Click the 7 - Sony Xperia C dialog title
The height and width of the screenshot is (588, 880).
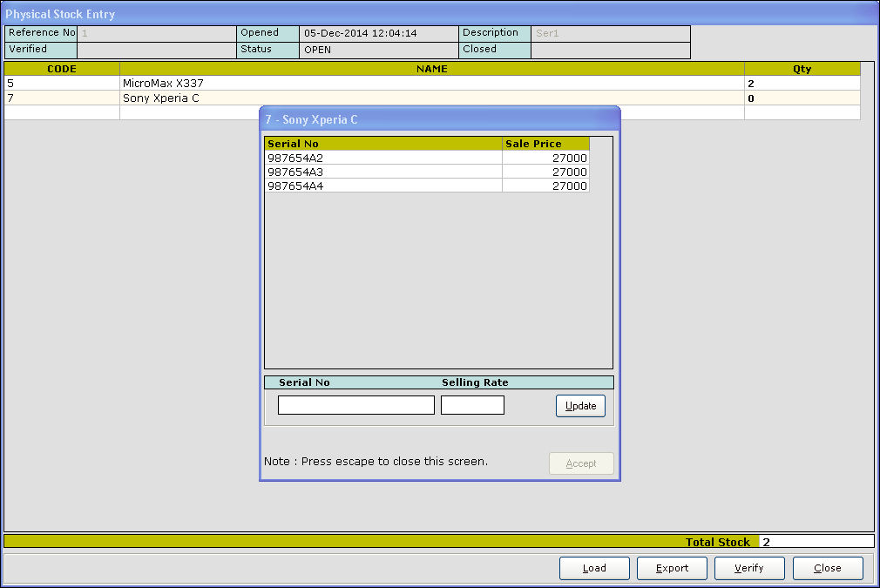click(x=311, y=119)
